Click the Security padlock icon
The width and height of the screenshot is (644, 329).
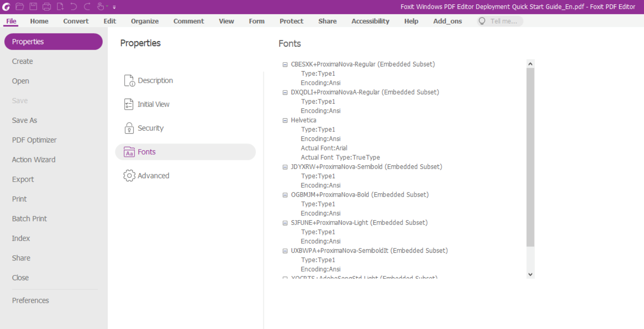(x=129, y=128)
